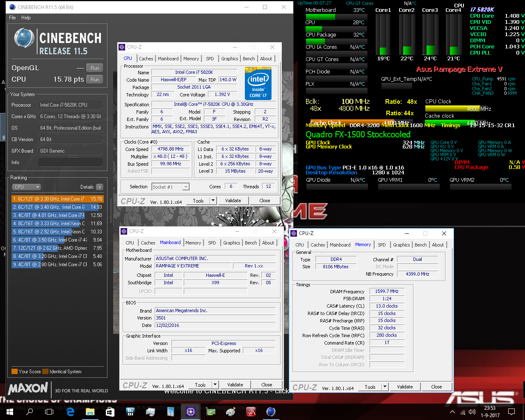The width and height of the screenshot is (525, 420).
Task: Open the Windows Start menu
Action: point(9,411)
